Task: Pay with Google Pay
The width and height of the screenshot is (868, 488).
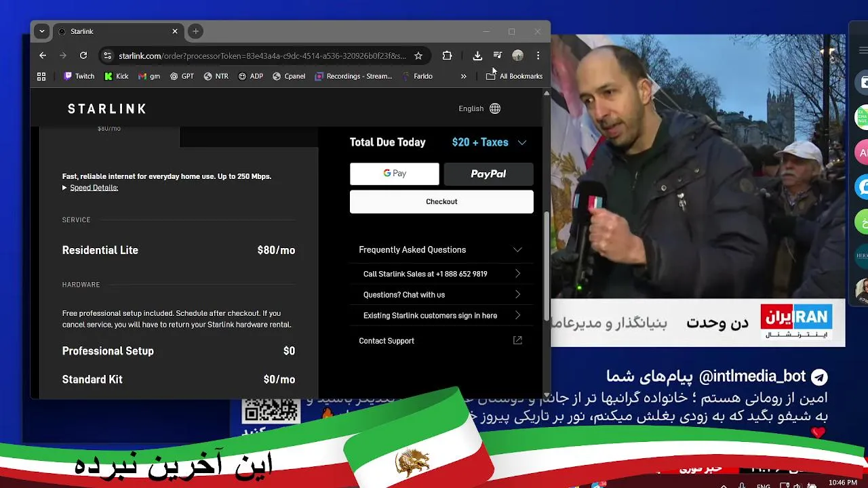Action: (x=395, y=174)
